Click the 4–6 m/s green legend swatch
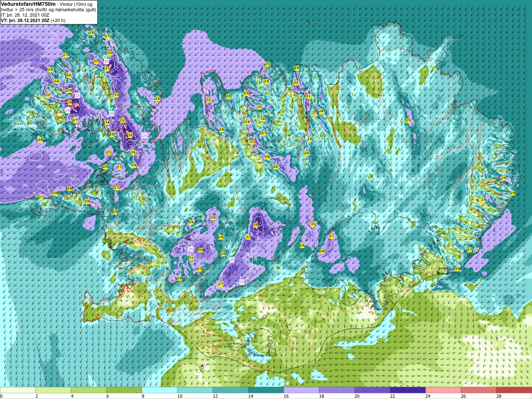 (89, 390)
